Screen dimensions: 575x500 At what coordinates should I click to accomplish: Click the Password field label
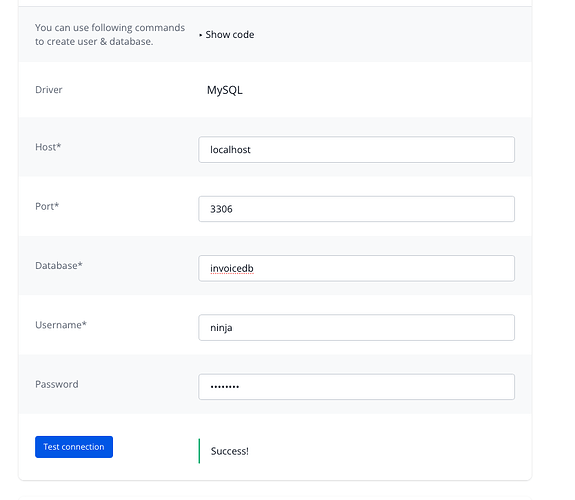coord(57,384)
